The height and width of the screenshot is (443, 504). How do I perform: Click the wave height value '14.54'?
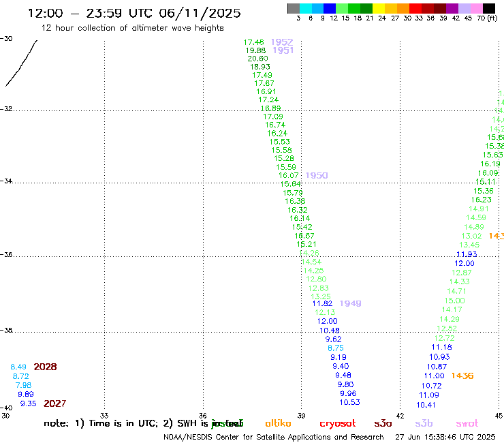(311, 262)
